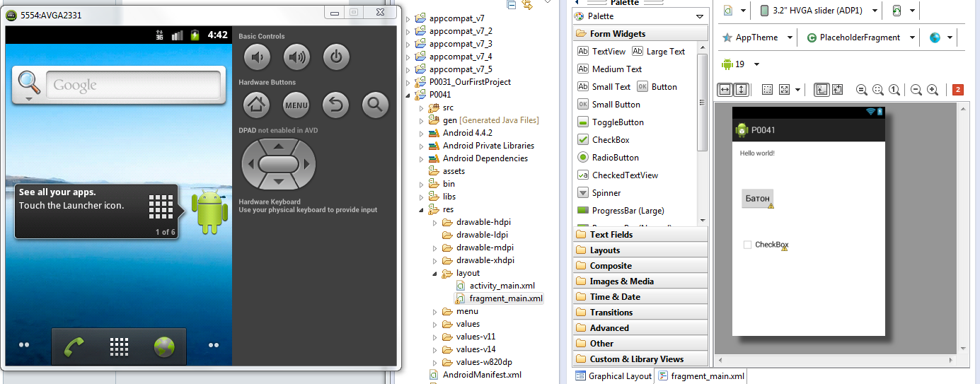Switch to Graphical Layout tab
This screenshot has height=384, width=980.
click(x=613, y=376)
